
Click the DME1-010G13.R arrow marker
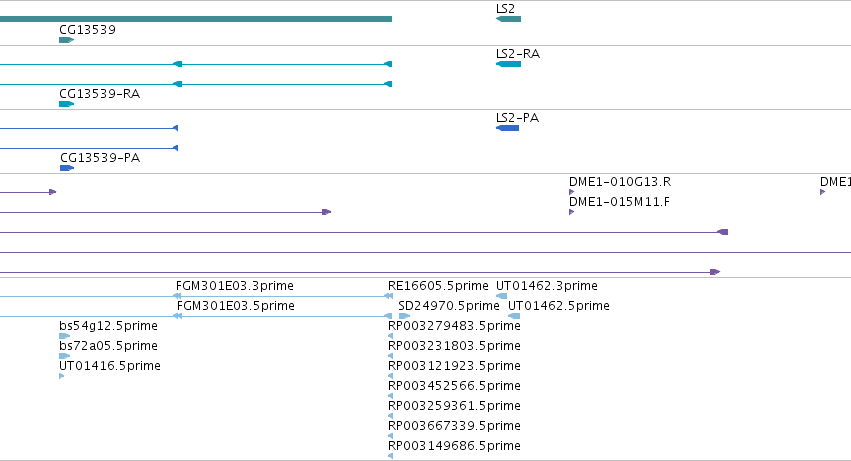point(571,192)
